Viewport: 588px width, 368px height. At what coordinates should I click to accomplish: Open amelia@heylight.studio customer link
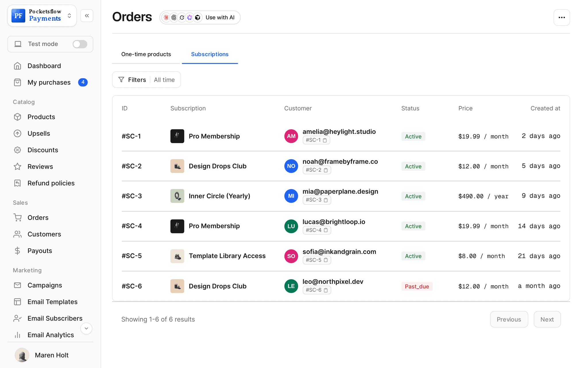point(339,132)
